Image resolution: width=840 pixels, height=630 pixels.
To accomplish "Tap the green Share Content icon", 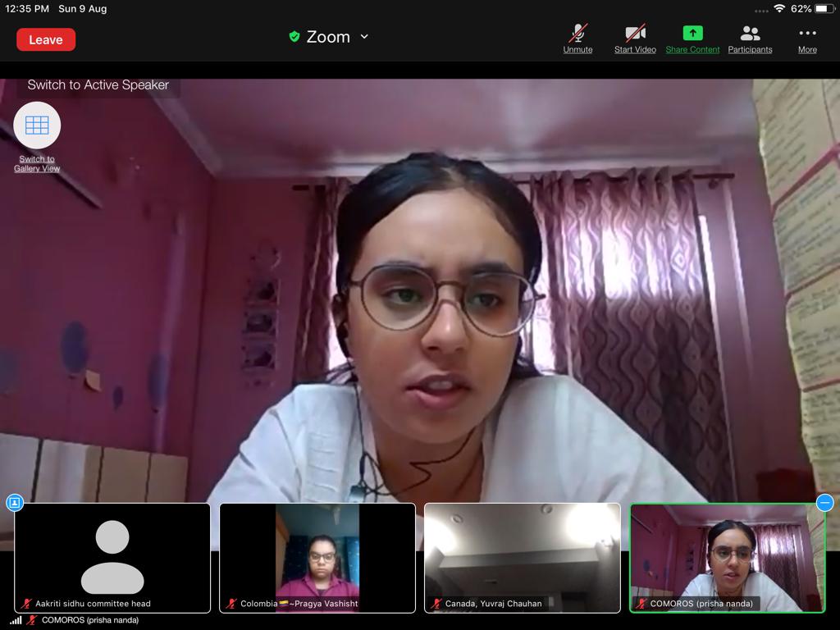I will pyautogui.click(x=692, y=34).
